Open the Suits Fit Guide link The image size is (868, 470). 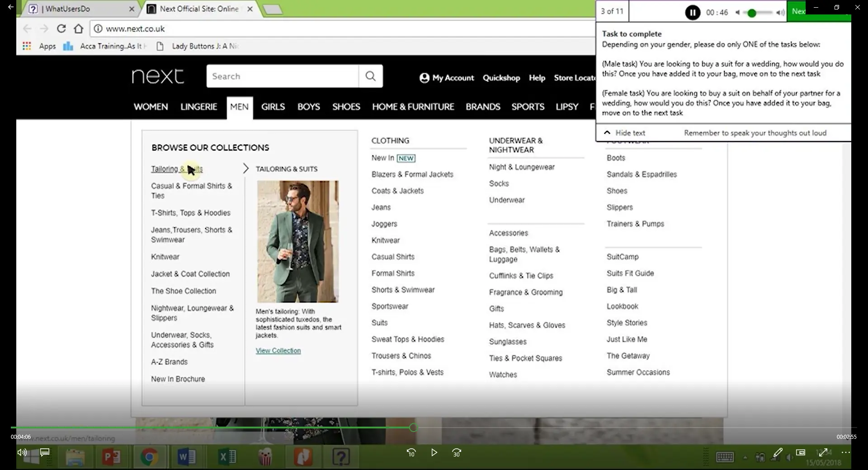coord(630,273)
